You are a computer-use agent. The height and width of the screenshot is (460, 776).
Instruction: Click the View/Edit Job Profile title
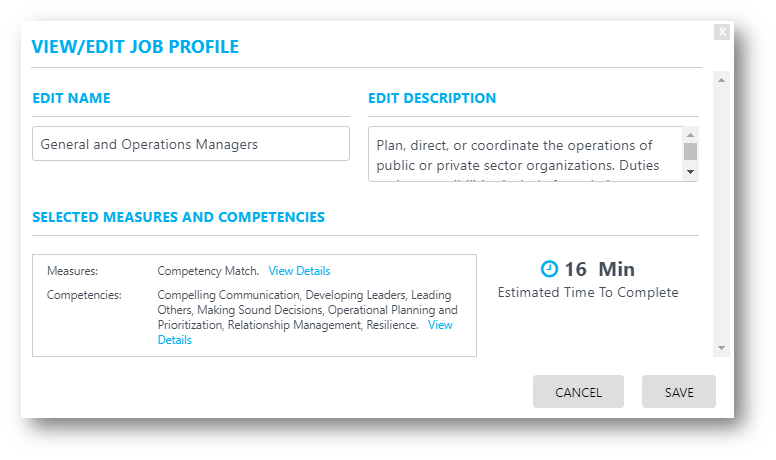(135, 47)
